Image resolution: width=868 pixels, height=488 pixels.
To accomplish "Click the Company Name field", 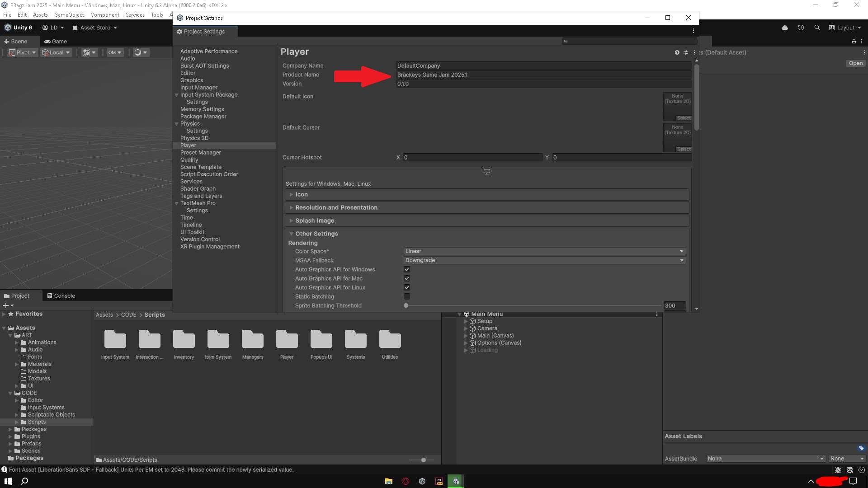I will pyautogui.click(x=543, y=66).
